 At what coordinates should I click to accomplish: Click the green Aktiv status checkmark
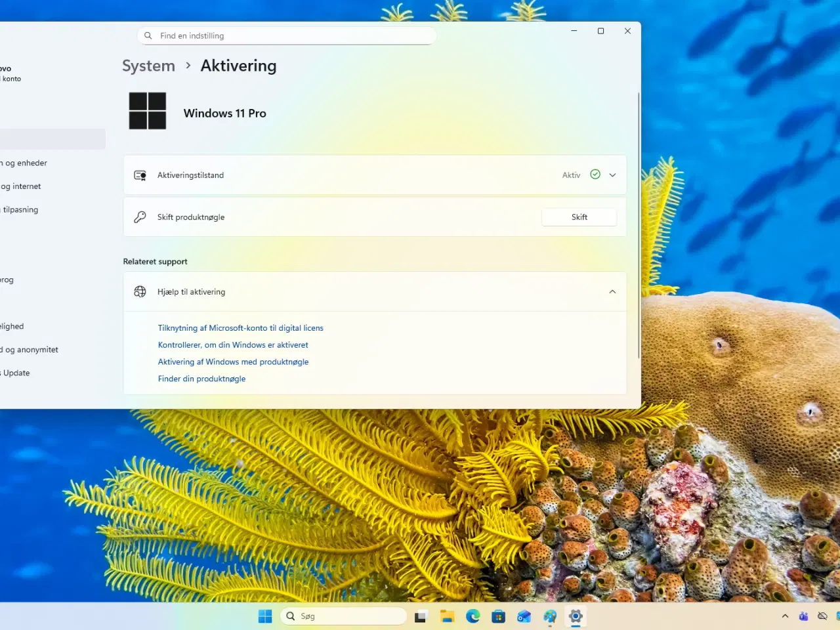tap(595, 175)
